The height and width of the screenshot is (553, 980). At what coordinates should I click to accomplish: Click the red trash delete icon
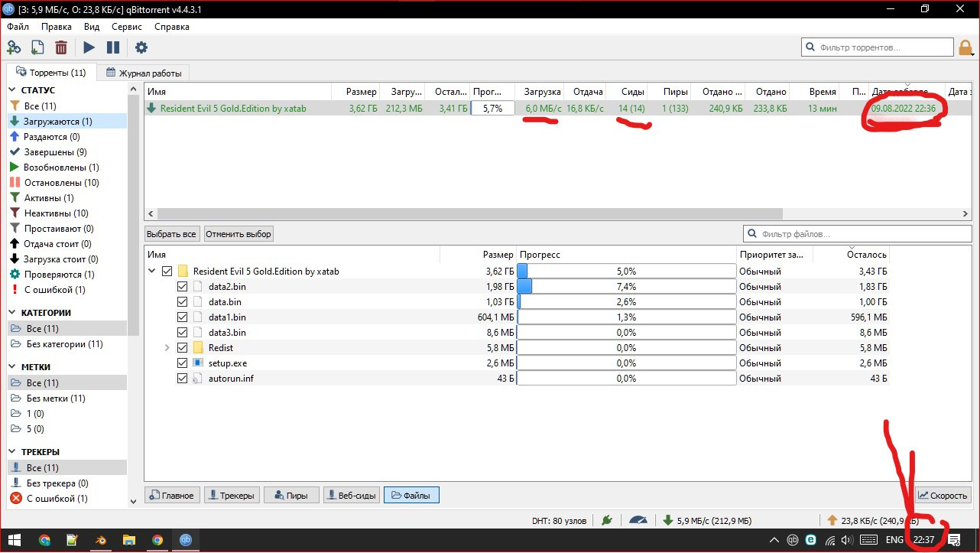tap(61, 47)
